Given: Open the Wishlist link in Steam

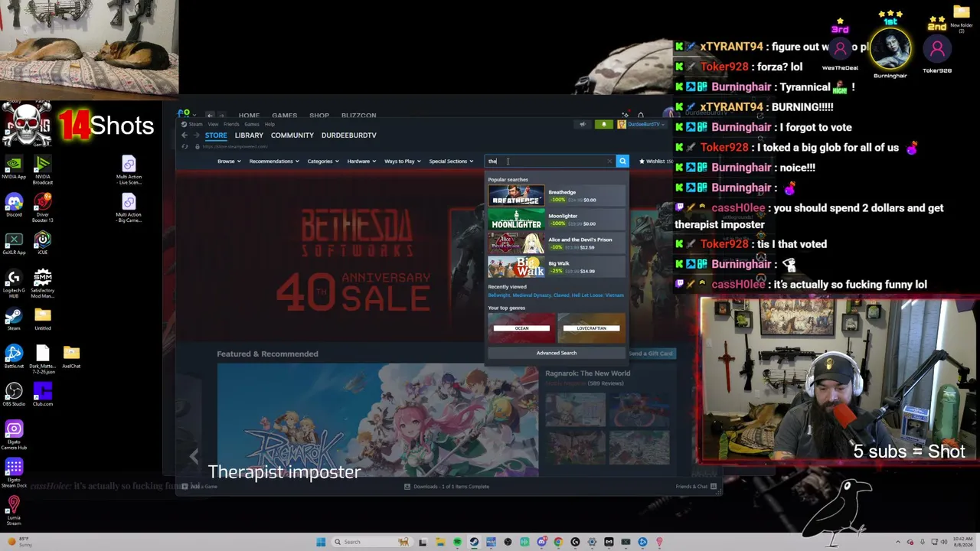Looking at the screenshot, I should point(657,161).
